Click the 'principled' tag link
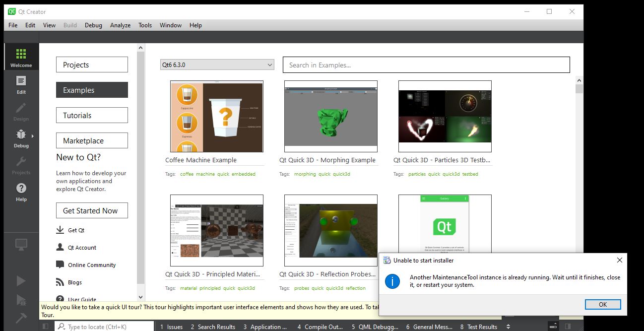The width and height of the screenshot is (644, 331). pyautogui.click(x=210, y=288)
